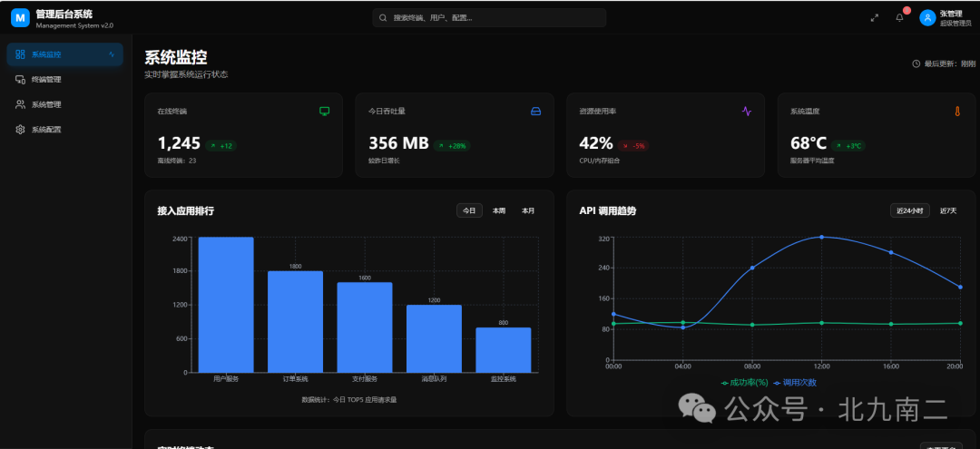Image resolution: width=980 pixels, height=449 pixels.
Task: Click the 356 MB throughput value
Action: (398, 143)
